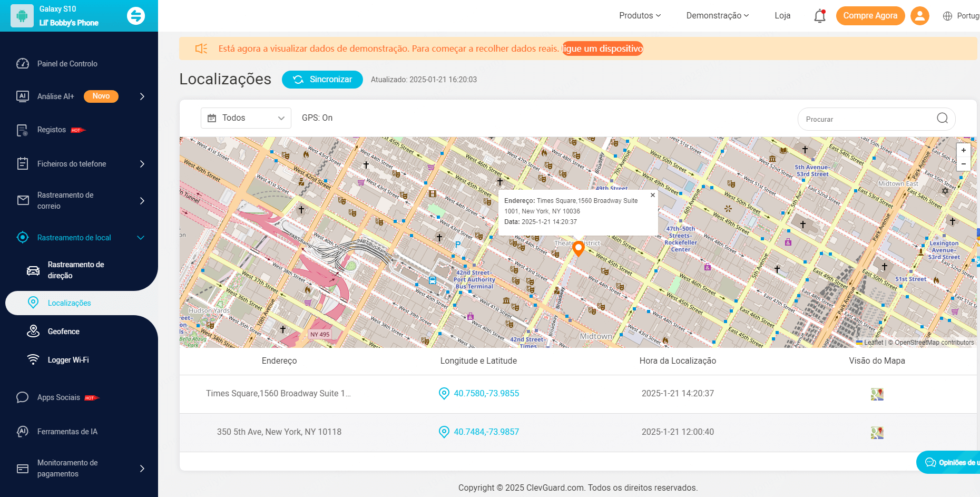Go to the Loja link
The height and width of the screenshot is (497, 980).
point(782,16)
